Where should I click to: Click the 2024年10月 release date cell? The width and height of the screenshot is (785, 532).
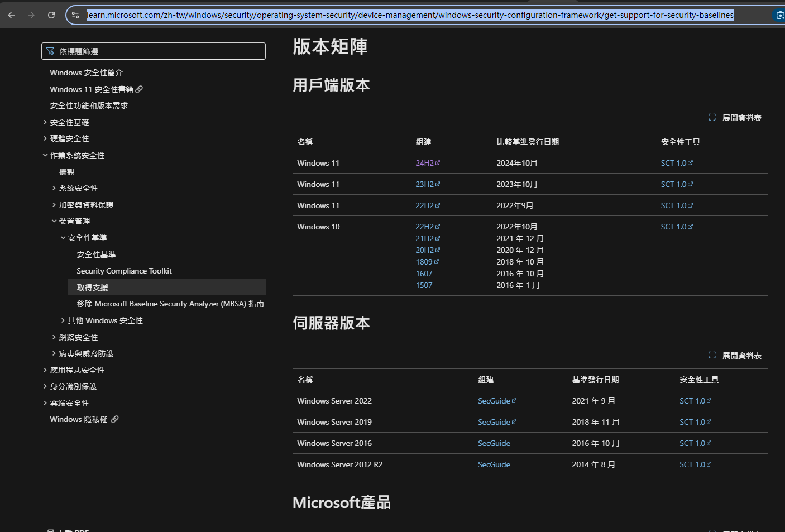click(x=517, y=163)
